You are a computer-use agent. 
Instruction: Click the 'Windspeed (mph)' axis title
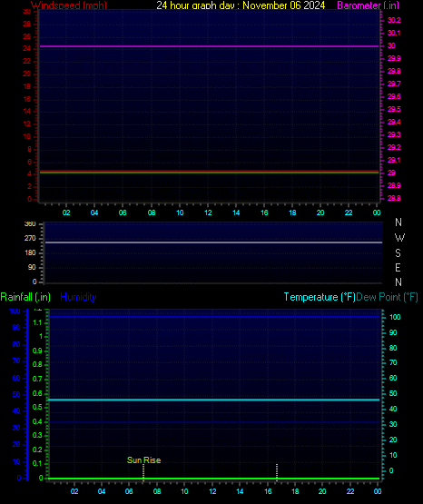(x=69, y=5)
